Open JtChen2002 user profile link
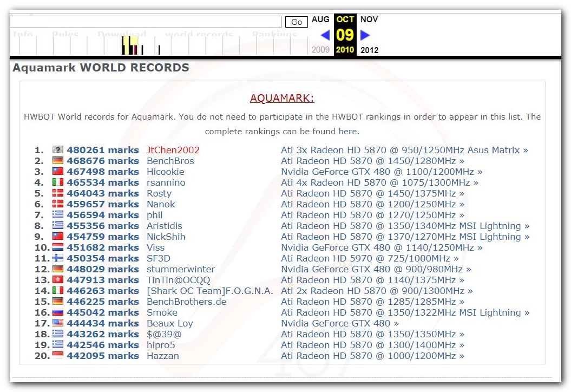 coord(173,150)
